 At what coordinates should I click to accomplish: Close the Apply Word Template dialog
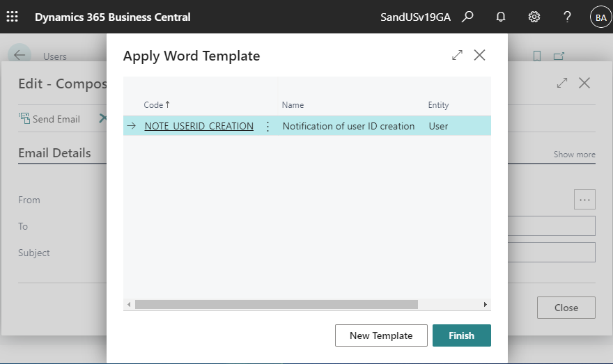point(480,55)
